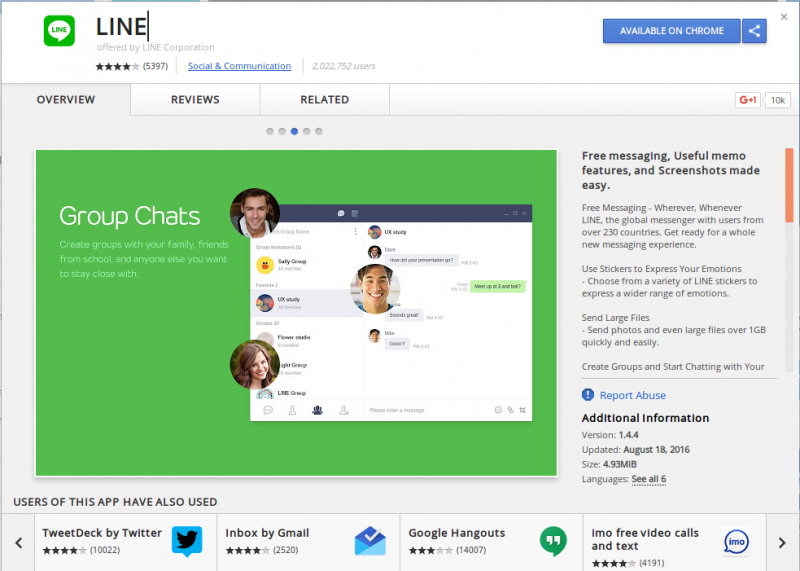The height and width of the screenshot is (571, 800).
Task: Open the imo app icon
Action: [737, 541]
